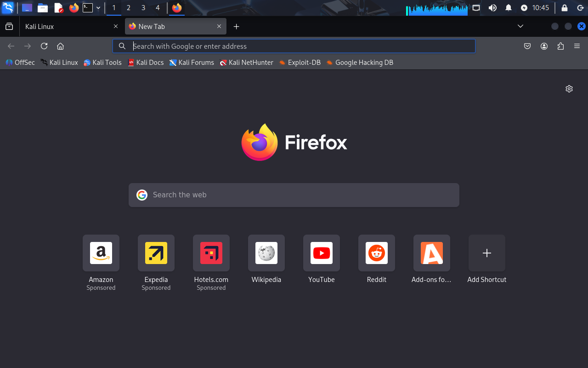This screenshot has height=368, width=588.
Task: Open the Reddit shortcut tile
Action: [x=377, y=253]
